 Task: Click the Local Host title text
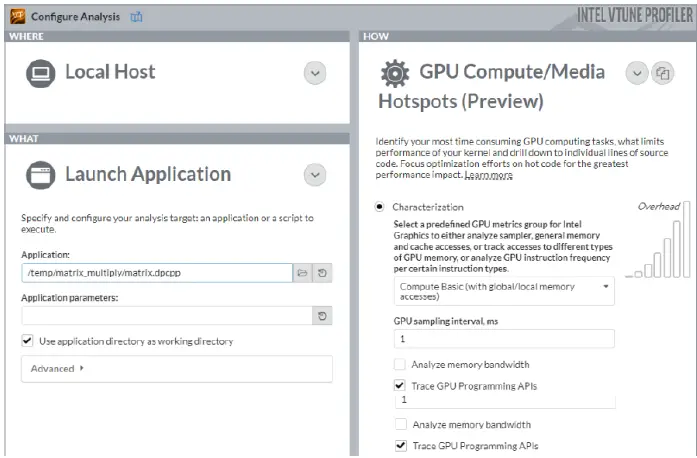tap(110, 72)
